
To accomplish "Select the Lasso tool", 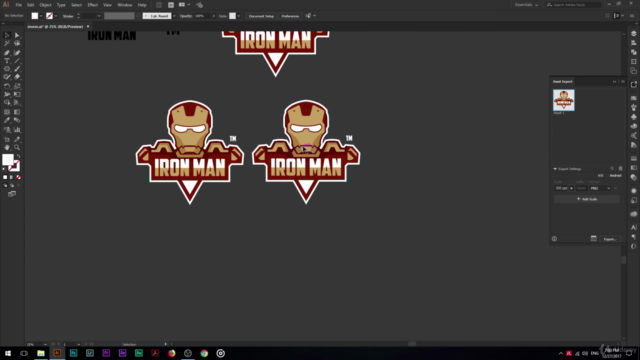I will 17,43.
